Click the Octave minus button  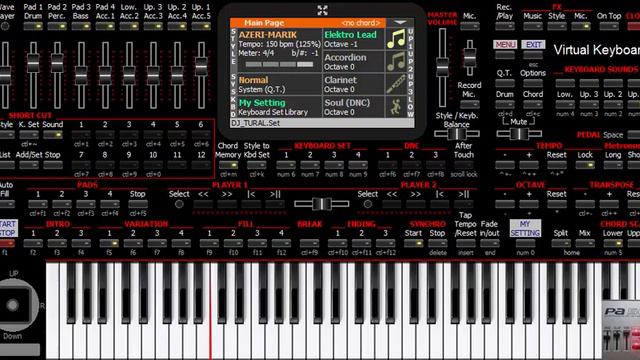pyautogui.click(x=505, y=204)
